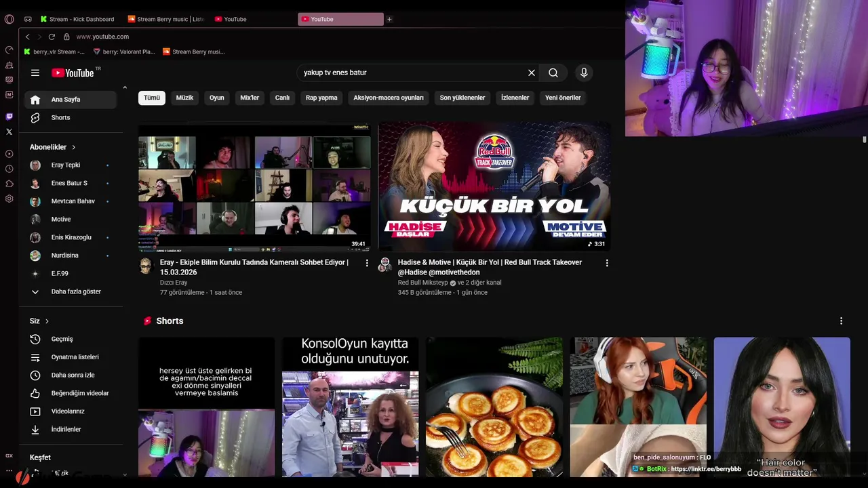Image resolution: width=868 pixels, height=488 pixels.
Task: Click the three-dots sidebar setup icon
Action: point(9,470)
